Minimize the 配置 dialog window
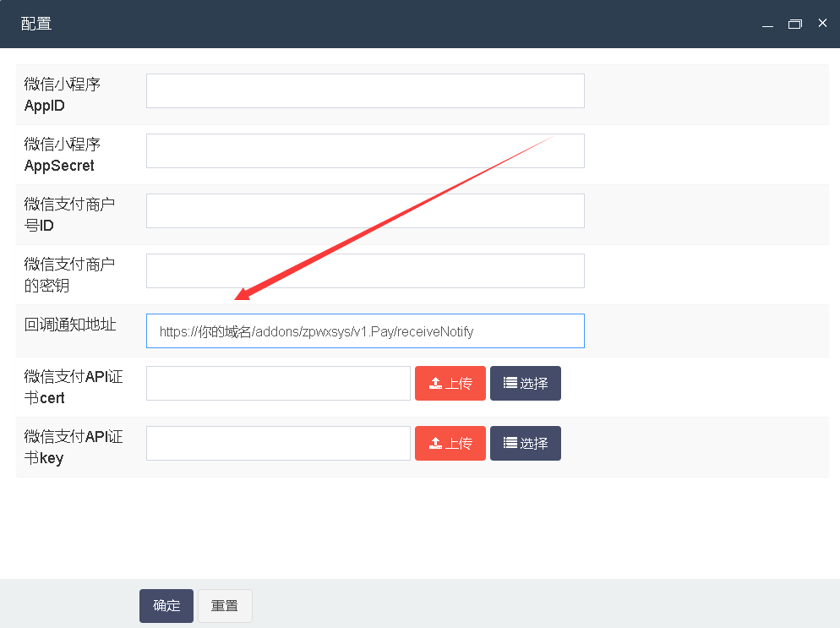 pos(767,25)
